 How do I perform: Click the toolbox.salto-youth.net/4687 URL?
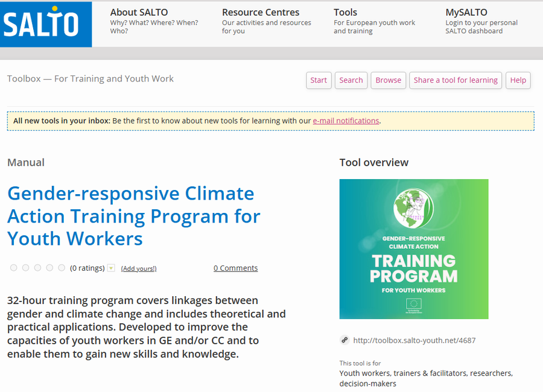click(x=414, y=340)
